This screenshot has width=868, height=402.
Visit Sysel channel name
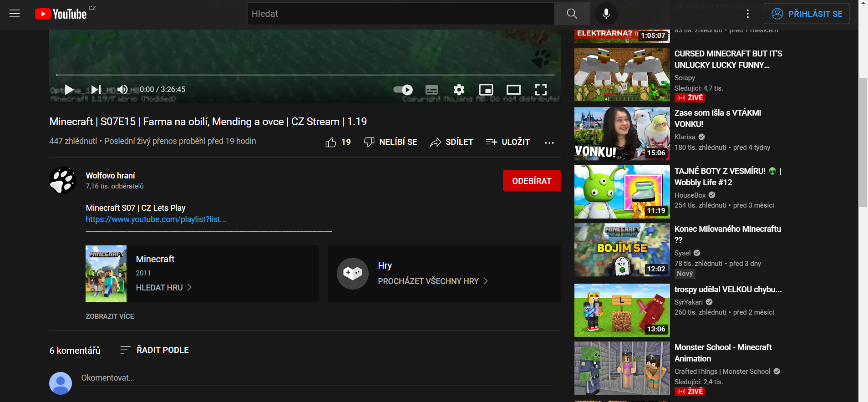click(x=683, y=253)
